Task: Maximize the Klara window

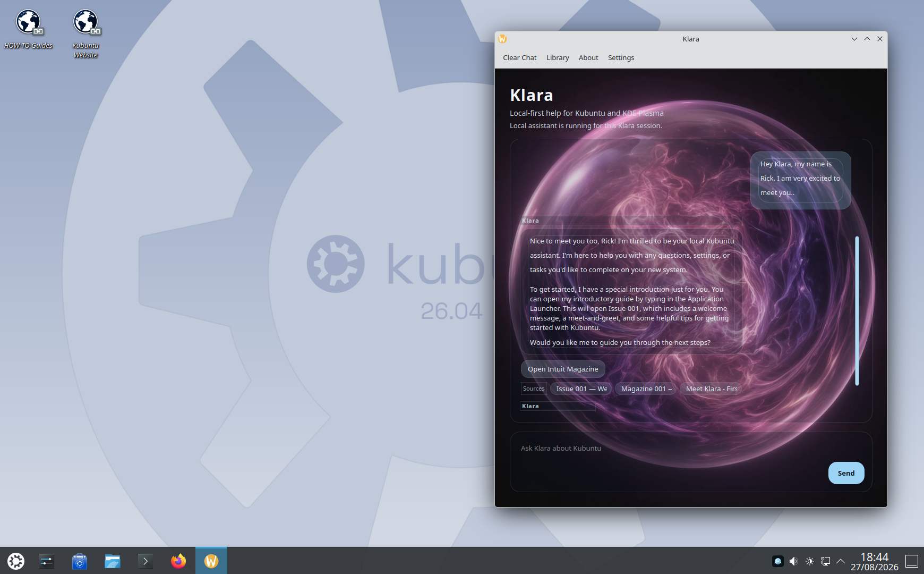Action: [x=867, y=39]
